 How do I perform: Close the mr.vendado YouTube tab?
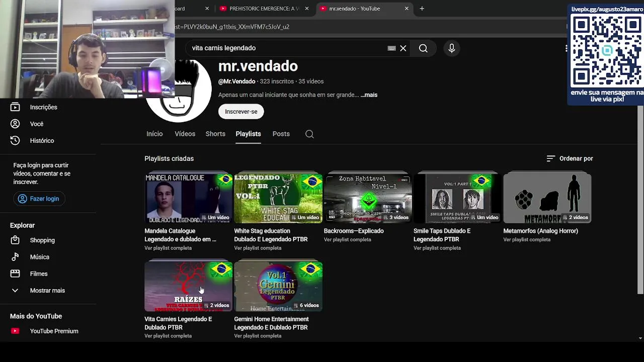pos(407,9)
